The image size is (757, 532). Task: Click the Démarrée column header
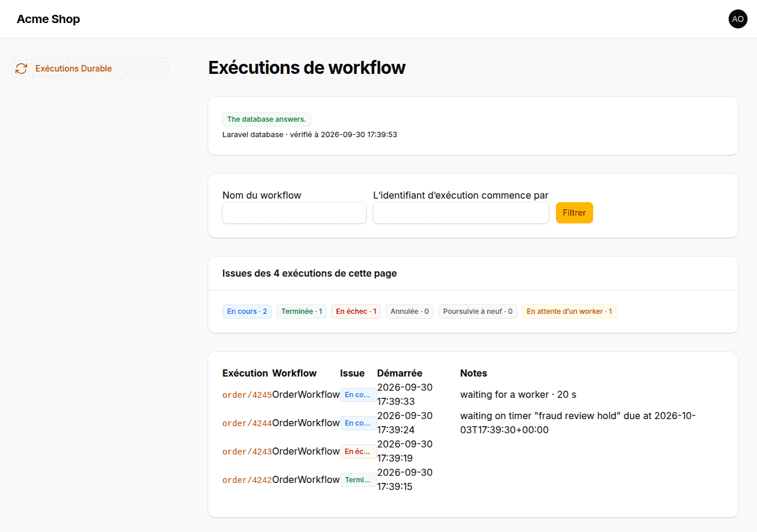pyautogui.click(x=400, y=374)
